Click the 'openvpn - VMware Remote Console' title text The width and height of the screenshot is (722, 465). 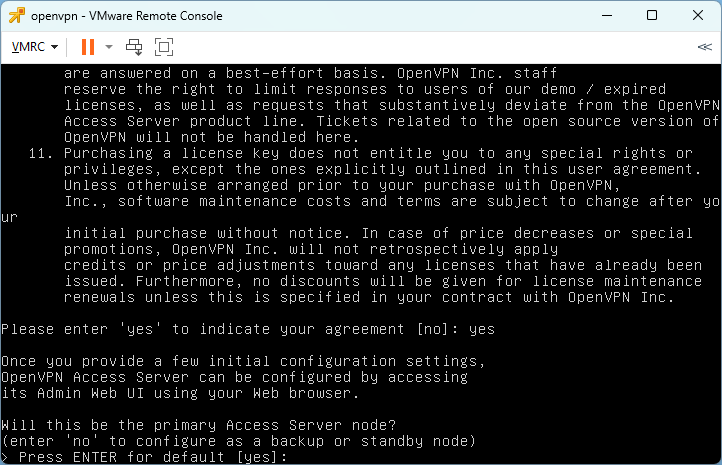click(127, 16)
